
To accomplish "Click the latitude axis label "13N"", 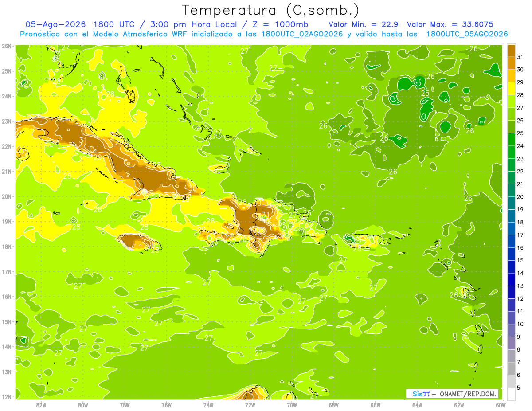I will [7, 372].
